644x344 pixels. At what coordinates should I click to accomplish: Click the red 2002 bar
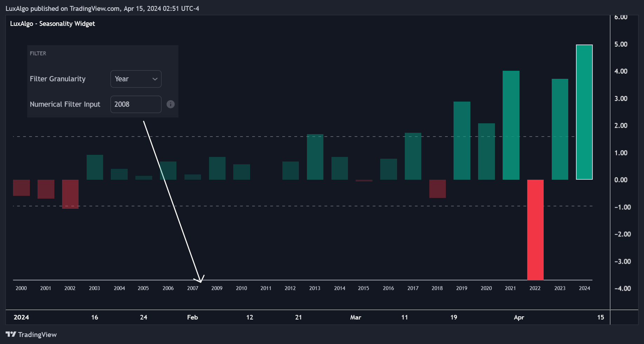[x=70, y=194]
